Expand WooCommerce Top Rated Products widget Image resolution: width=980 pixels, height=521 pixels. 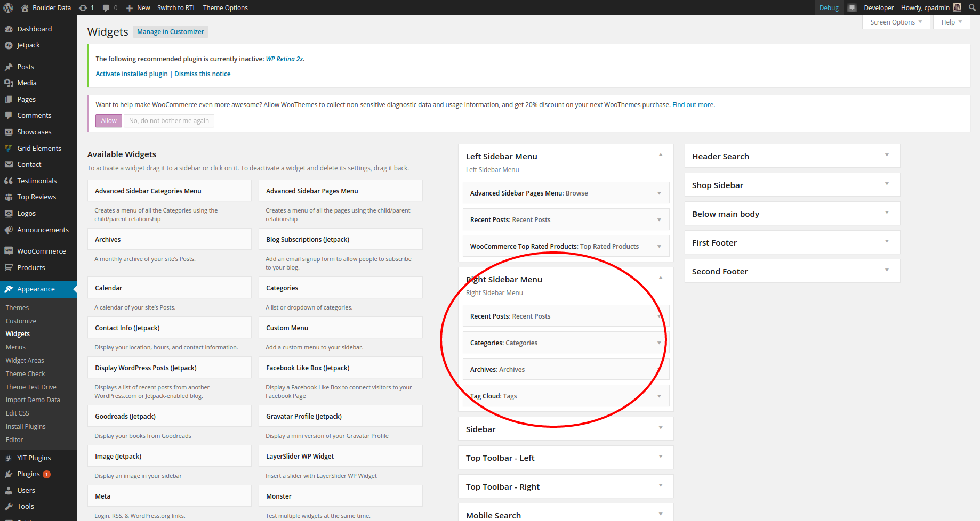coord(659,247)
